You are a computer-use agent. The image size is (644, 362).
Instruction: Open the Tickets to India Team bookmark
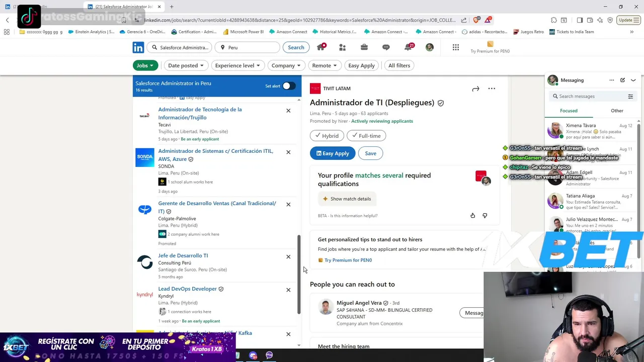(x=572, y=32)
